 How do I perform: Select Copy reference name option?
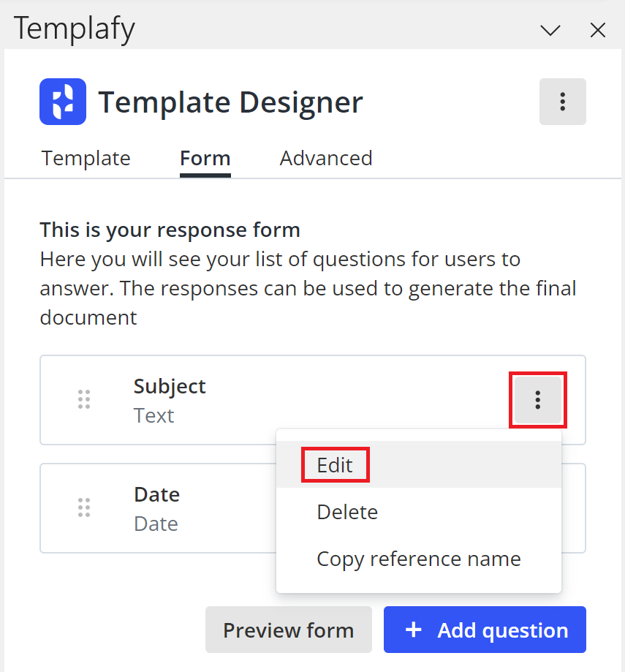(x=419, y=559)
